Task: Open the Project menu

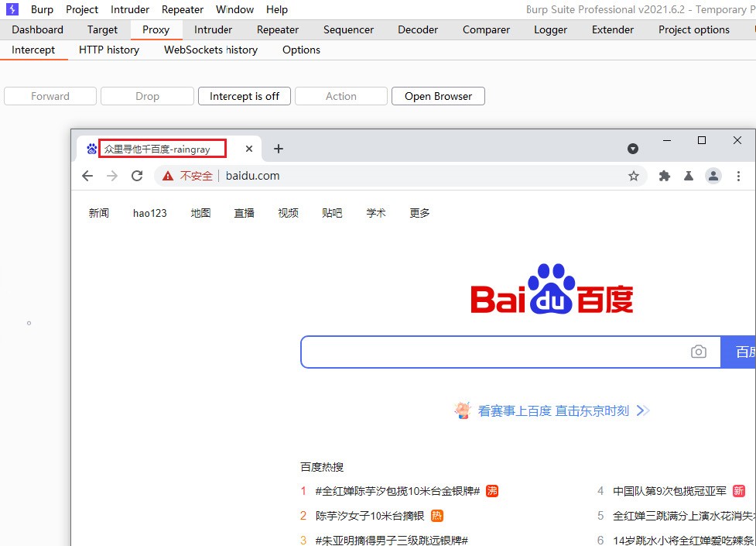Action: tap(82, 9)
